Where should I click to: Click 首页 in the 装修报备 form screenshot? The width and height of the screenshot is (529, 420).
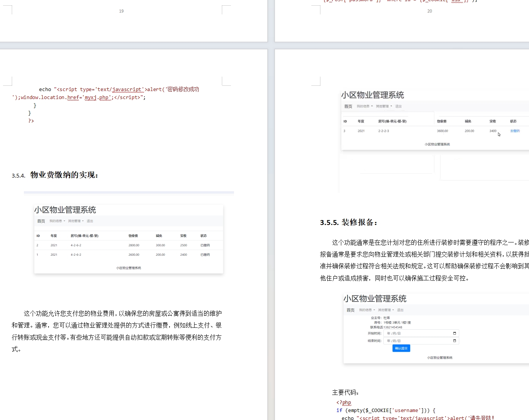click(x=350, y=310)
